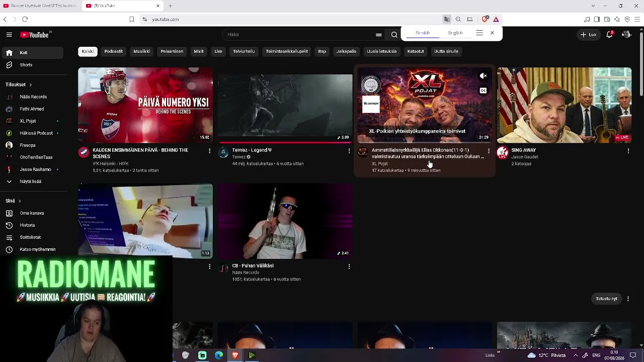Open the Brave Wallet icon

[607, 19]
